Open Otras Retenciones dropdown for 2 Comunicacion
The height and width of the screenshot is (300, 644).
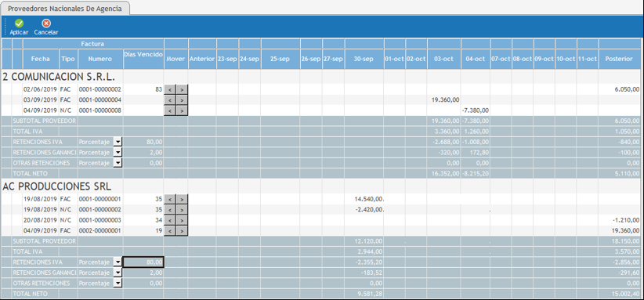pyautogui.click(x=118, y=163)
